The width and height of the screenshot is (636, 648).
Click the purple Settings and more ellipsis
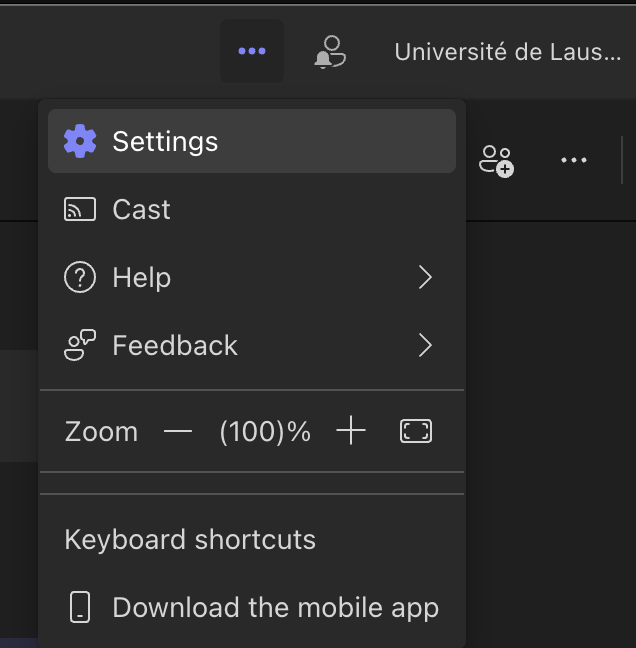pos(252,51)
